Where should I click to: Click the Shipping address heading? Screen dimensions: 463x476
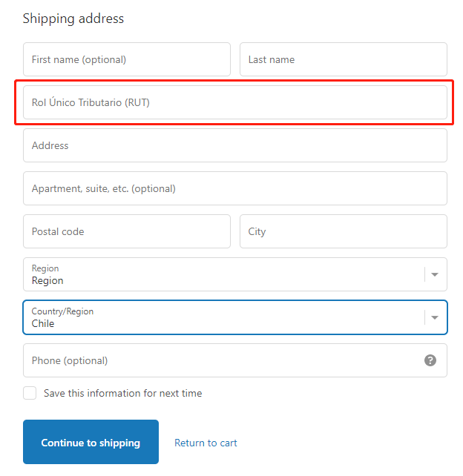[x=73, y=19]
